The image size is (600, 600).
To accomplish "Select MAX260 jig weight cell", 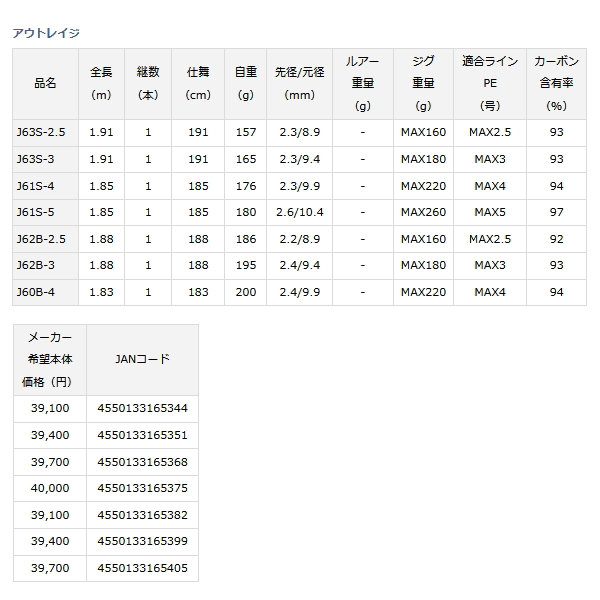I will pos(423,212).
